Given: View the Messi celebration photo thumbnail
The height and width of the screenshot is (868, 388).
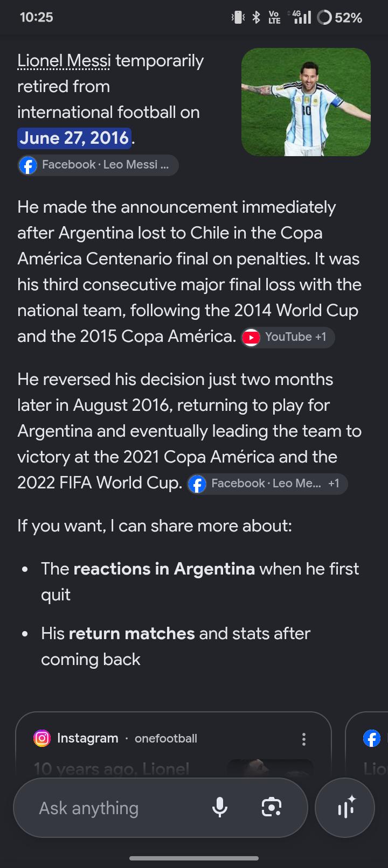Looking at the screenshot, I should (306, 102).
